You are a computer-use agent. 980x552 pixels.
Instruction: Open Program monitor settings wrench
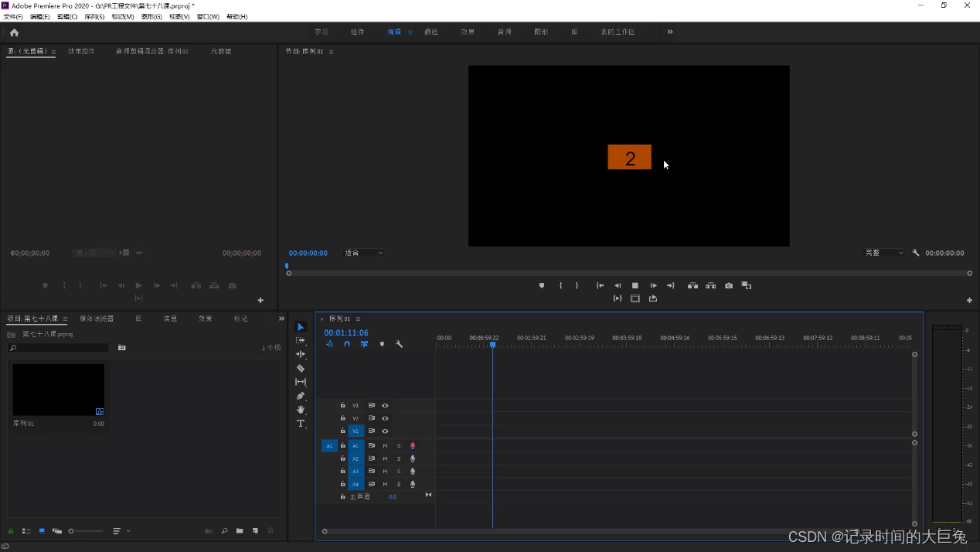click(916, 253)
